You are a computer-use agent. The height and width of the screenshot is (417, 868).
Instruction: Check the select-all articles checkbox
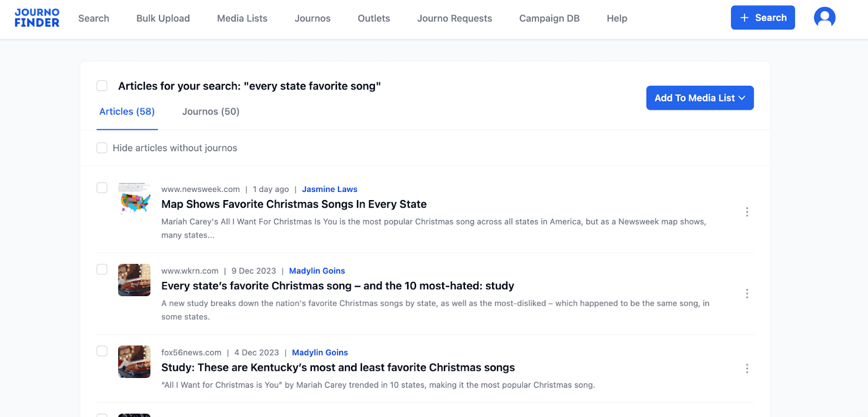(101, 86)
